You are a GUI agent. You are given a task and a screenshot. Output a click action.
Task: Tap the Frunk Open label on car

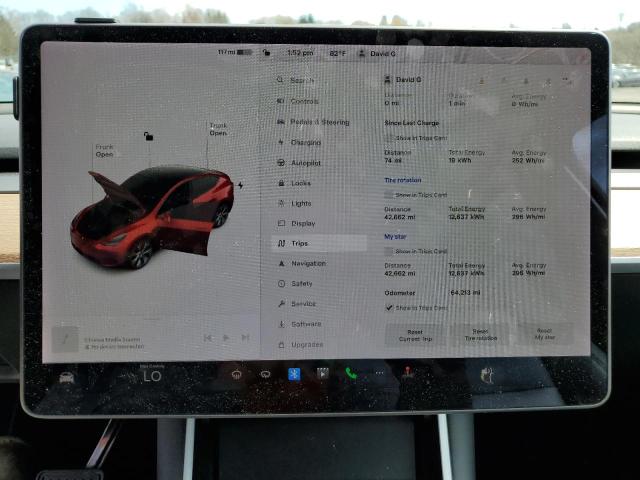pyautogui.click(x=104, y=150)
